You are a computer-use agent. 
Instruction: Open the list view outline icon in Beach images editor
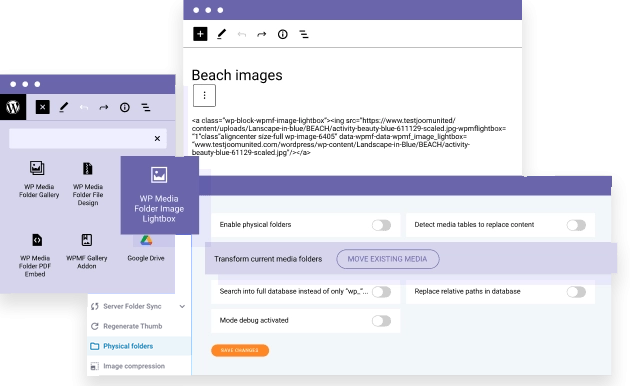(304, 35)
